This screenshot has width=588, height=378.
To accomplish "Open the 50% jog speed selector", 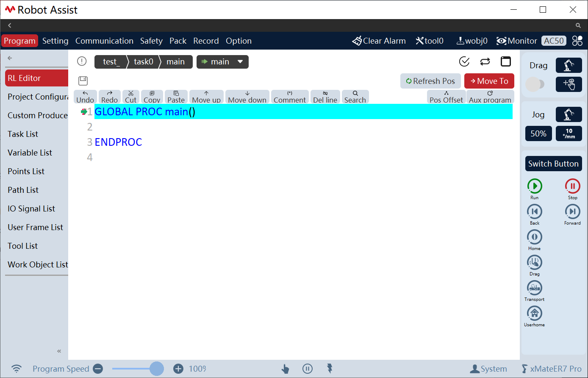I will (538, 133).
